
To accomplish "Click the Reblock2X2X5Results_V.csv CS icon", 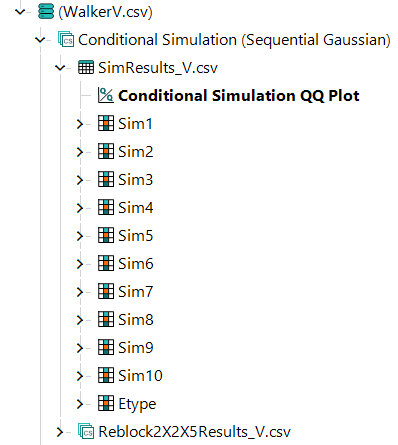I will (x=86, y=432).
